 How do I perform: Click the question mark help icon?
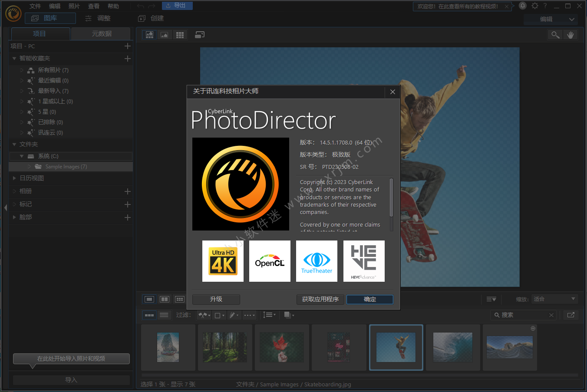(x=545, y=6)
